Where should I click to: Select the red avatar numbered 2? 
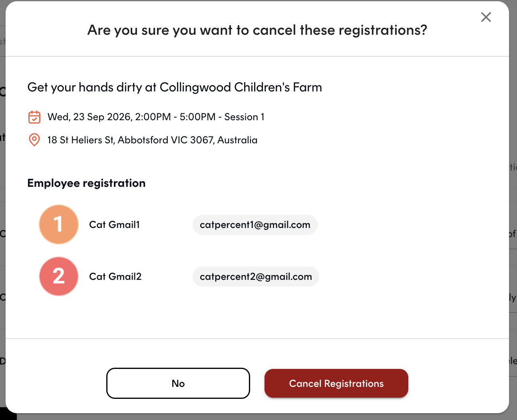click(59, 276)
